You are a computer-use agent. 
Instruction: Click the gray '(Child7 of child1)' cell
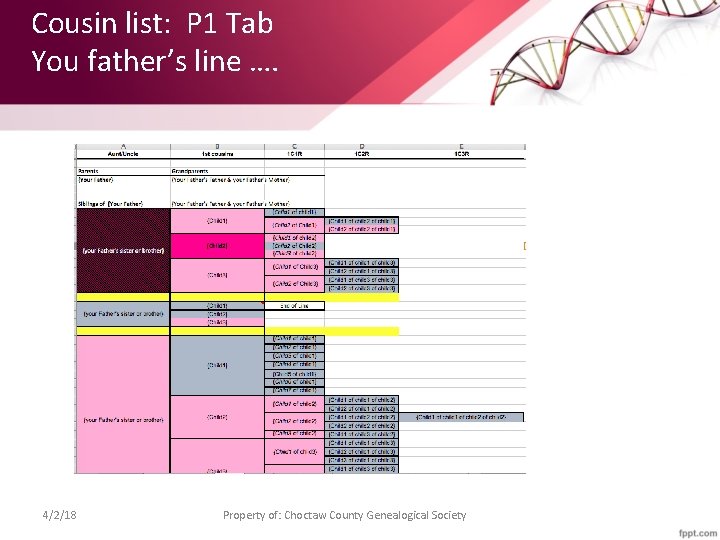294,391
